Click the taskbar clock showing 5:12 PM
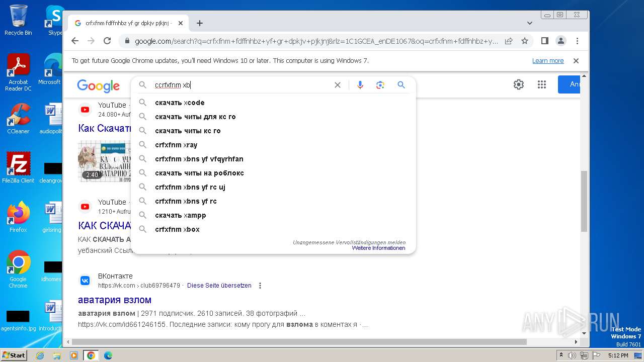This screenshot has width=644, height=362. (x=618, y=355)
